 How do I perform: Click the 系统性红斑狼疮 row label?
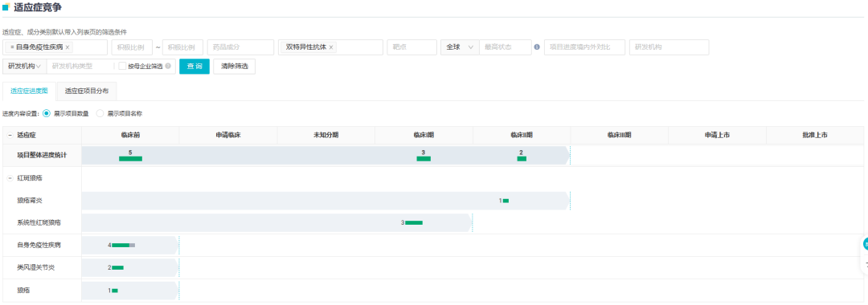coord(39,222)
